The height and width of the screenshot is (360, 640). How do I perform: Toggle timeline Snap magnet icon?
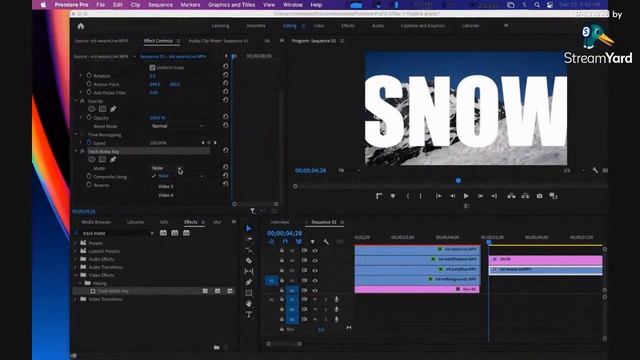tap(285, 242)
